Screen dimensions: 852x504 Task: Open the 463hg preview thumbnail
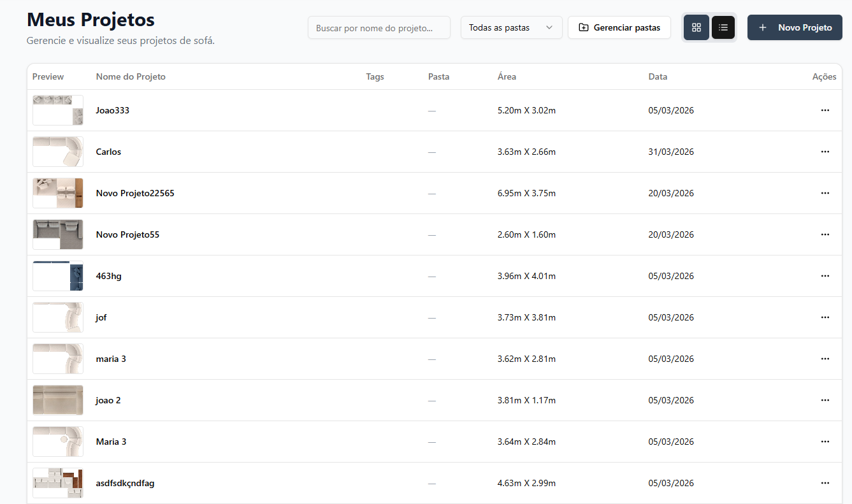58,276
